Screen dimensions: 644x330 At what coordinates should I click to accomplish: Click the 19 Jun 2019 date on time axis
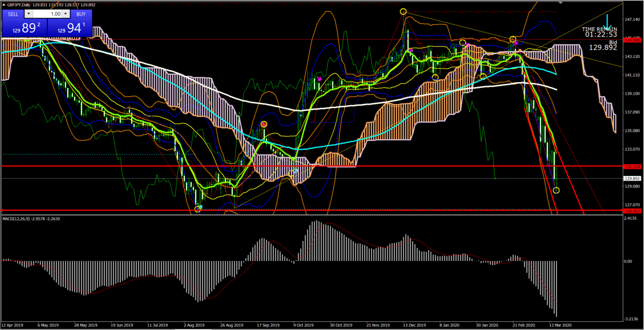[121, 325]
